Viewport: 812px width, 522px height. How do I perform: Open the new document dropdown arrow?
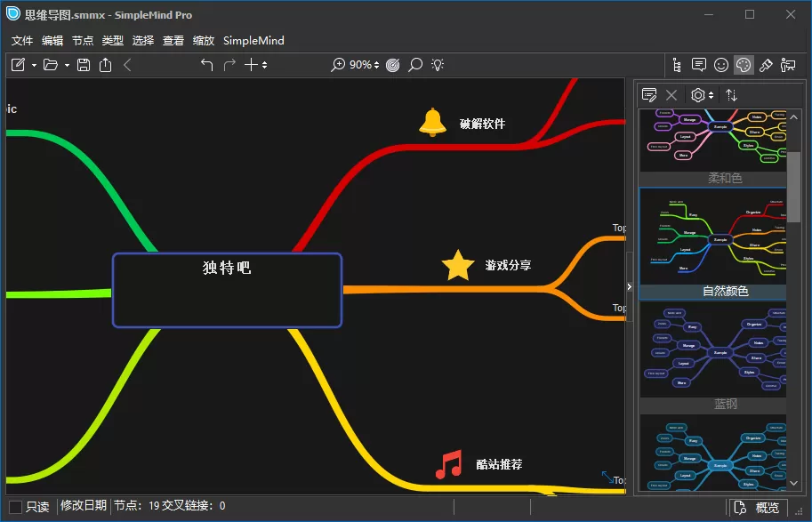[x=34, y=65]
